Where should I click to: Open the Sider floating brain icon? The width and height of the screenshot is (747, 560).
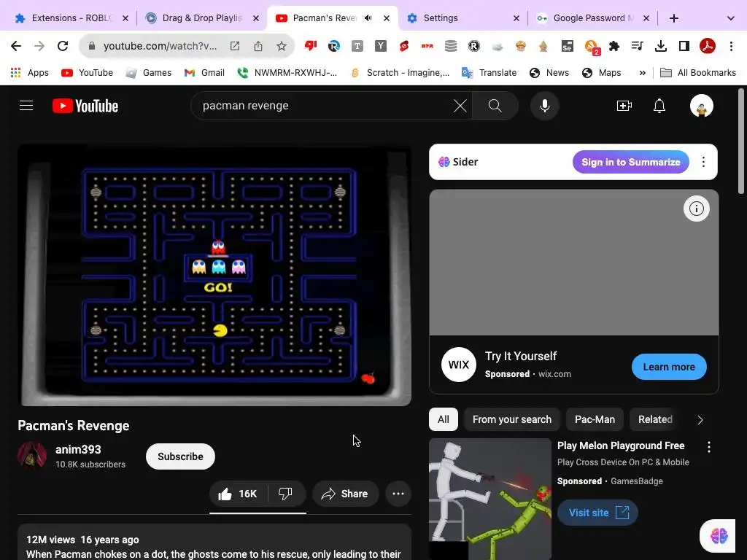(719, 536)
